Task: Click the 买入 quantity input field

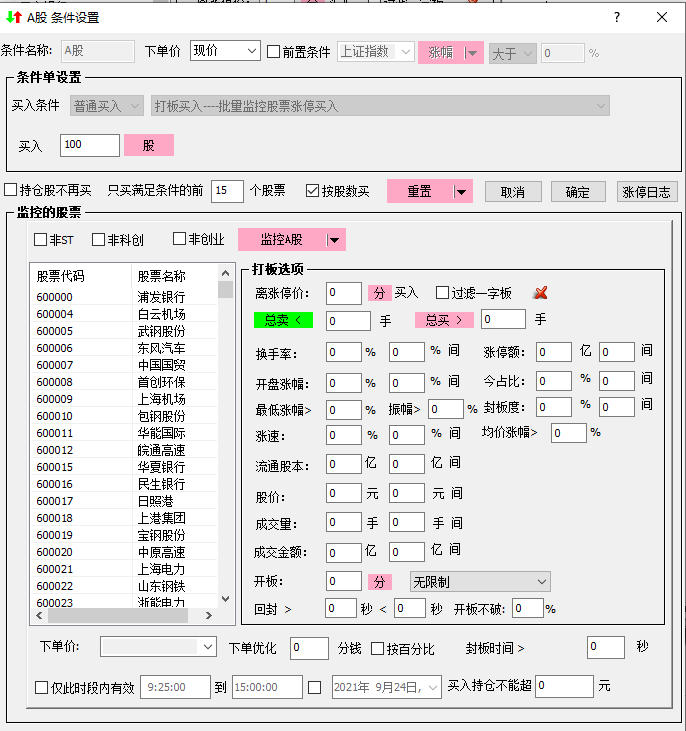Action: (89, 146)
